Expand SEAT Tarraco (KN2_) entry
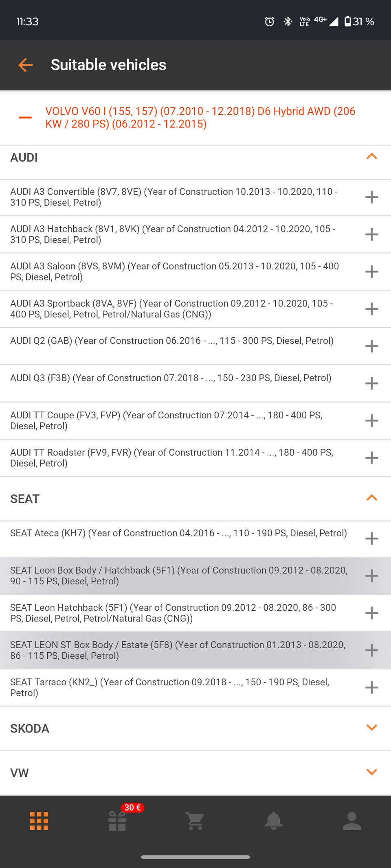Screen dimensions: 391x868 (371, 688)
